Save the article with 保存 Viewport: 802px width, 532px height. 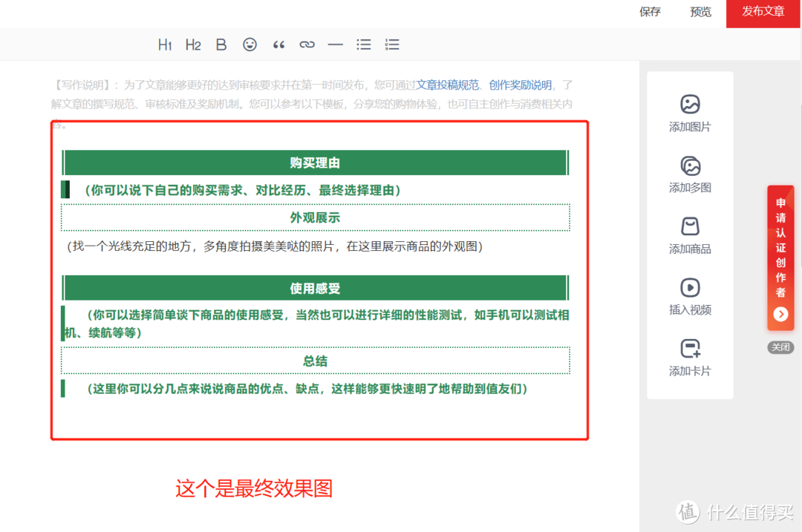[x=650, y=12]
